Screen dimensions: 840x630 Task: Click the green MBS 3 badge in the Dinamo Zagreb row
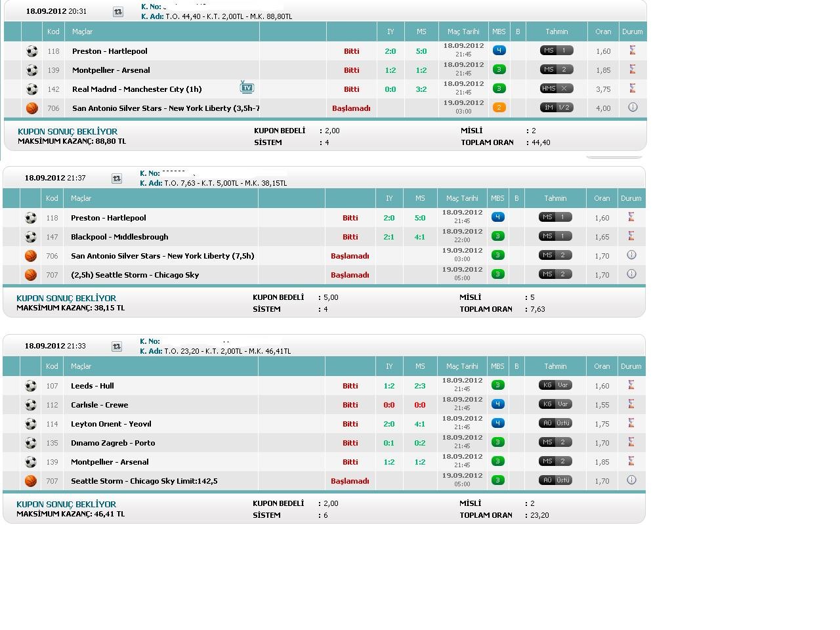click(x=498, y=442)
